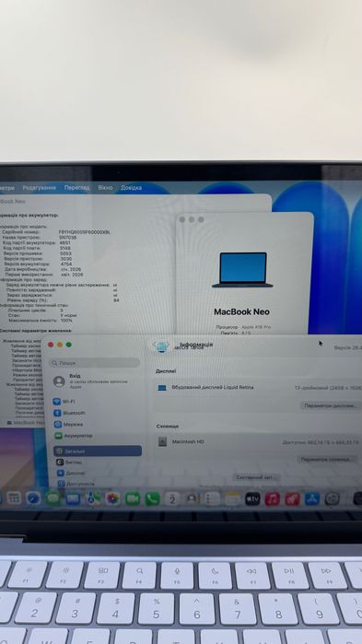This screenshot has height=644, width=362.
Task: Open Calendar icon showing 2 in Dock
Action: [x=172, y=498]
